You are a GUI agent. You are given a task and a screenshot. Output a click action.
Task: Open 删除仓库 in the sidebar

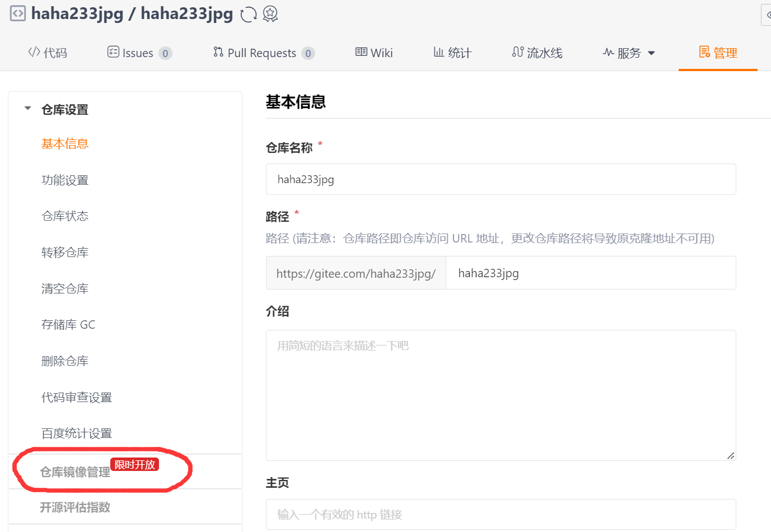click(x=65, y=361)
